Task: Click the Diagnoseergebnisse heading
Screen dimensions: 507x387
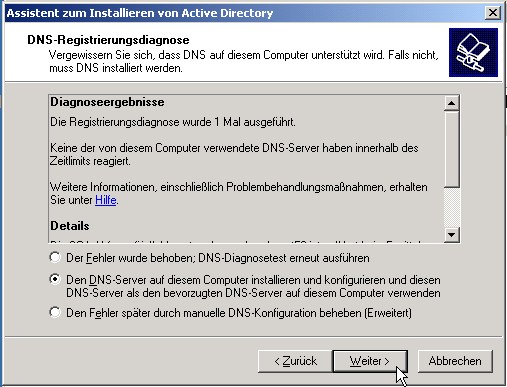Action: point(107,102)
